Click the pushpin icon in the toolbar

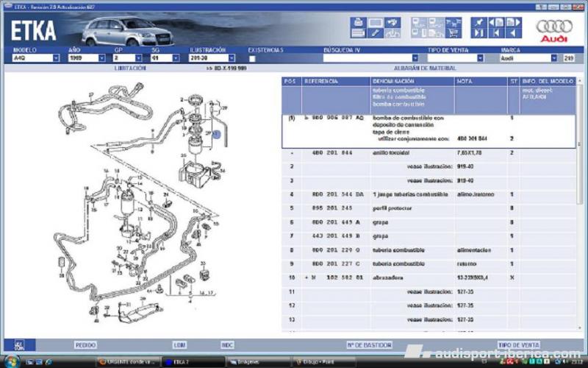pyautogui.click(x=479, y=23)
